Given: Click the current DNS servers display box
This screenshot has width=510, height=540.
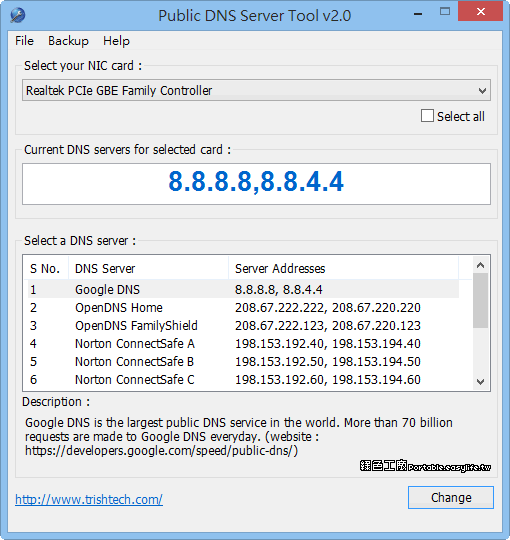Looking at the screenshot, I should pyautogui.click(x=256, y=184).
